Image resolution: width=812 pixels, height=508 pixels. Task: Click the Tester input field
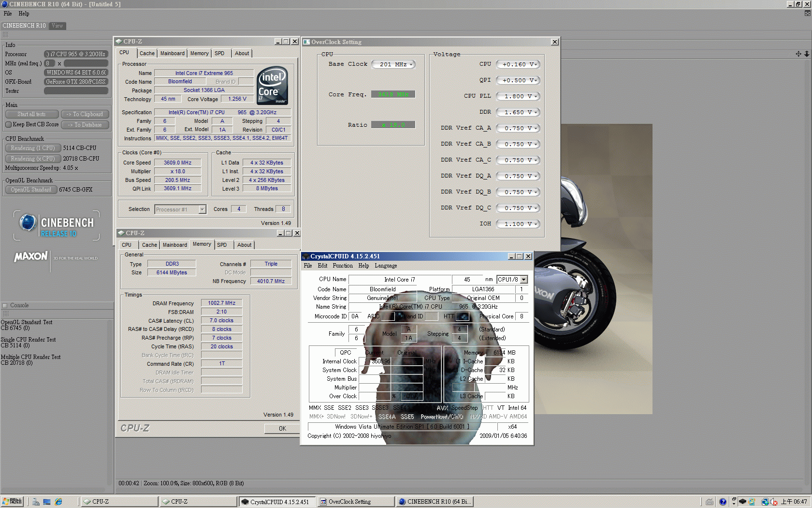tap(76, 91)
